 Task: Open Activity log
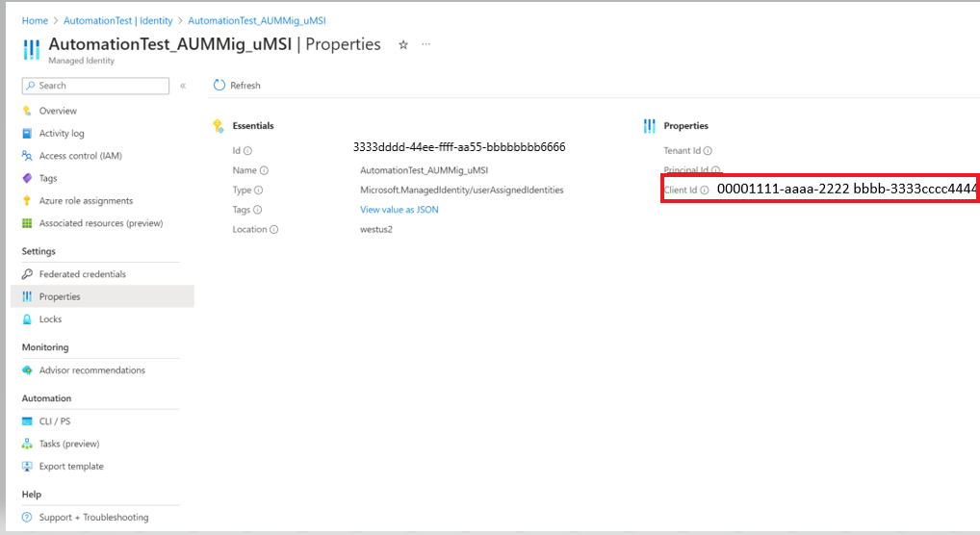point(62,133)
